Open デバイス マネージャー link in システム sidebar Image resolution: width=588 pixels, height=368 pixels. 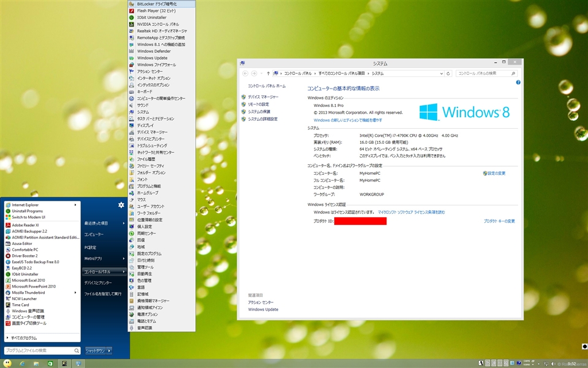coord(263,97)
